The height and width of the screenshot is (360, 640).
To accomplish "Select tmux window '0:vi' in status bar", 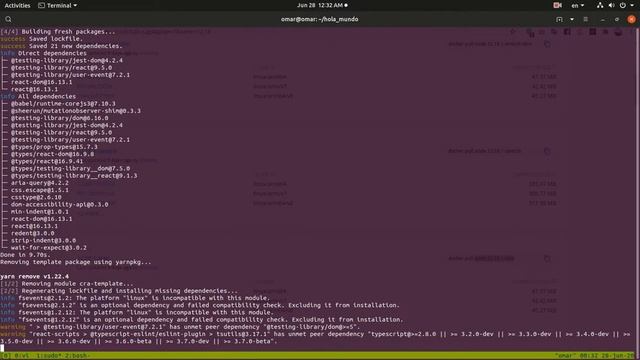I will click(x=22, y=356).
